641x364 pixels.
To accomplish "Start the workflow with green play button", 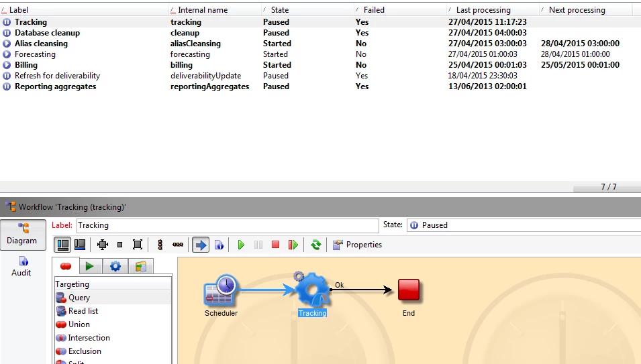I will (241, 245).
